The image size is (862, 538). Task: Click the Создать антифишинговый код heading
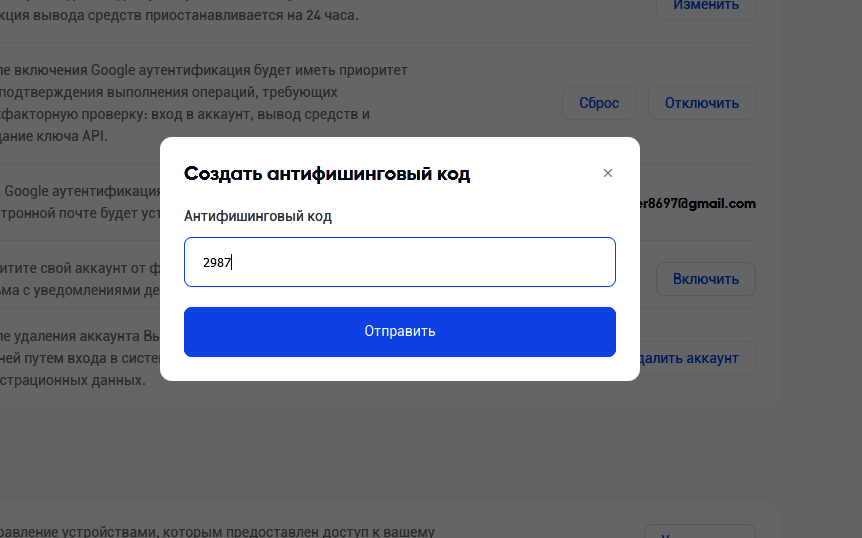[x=327, y=174]
